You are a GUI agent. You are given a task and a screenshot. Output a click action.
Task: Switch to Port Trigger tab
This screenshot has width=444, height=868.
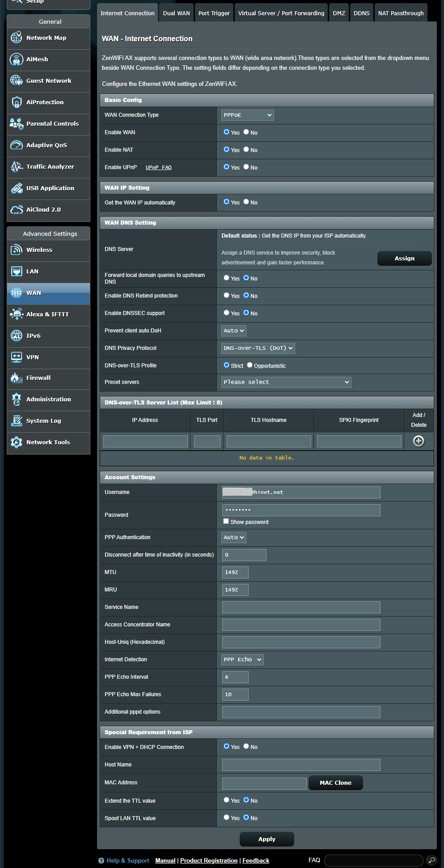214,13
